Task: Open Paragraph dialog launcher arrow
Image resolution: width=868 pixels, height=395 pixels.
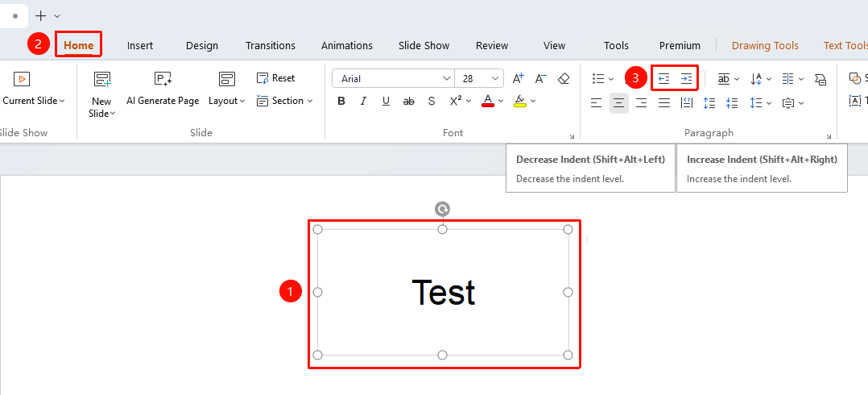Action: (x=829, y=136)
